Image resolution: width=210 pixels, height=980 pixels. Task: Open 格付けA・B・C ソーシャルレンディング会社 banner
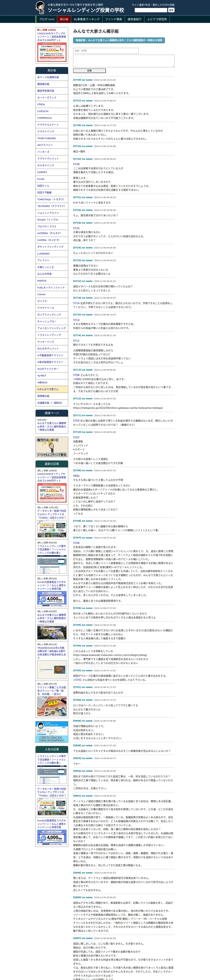tap(52, 447)
